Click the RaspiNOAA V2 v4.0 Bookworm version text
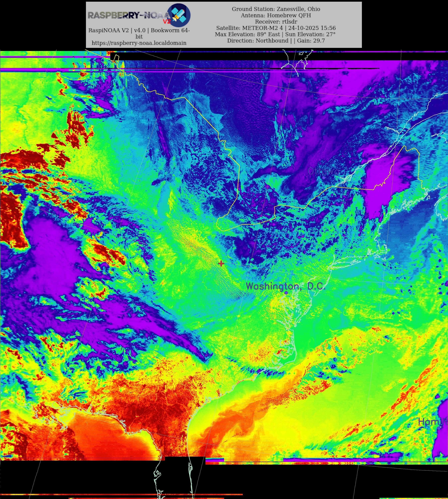This screenshot has height=499, width=448. tap(139, 31)
